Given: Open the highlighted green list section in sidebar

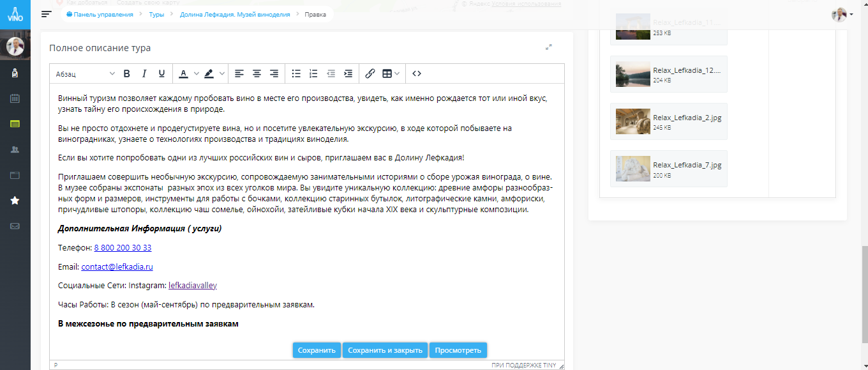Looking at the screenshot, I should coord(15,124).
